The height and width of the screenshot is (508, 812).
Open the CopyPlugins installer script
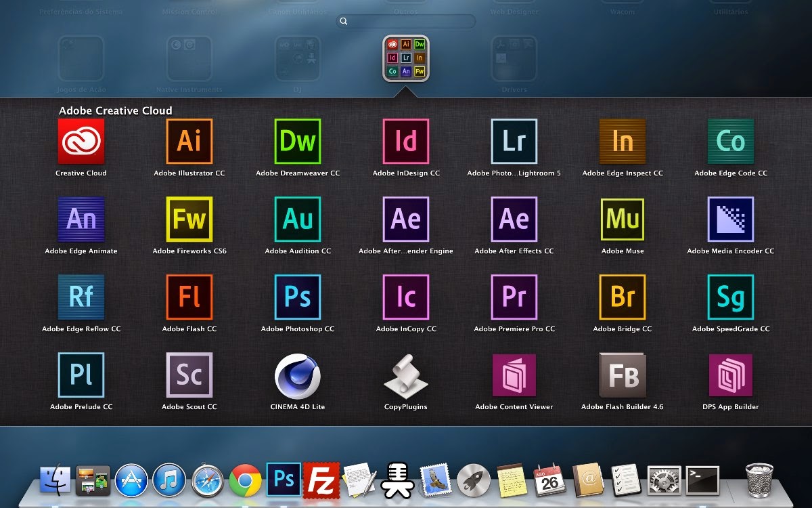(405, 375)
